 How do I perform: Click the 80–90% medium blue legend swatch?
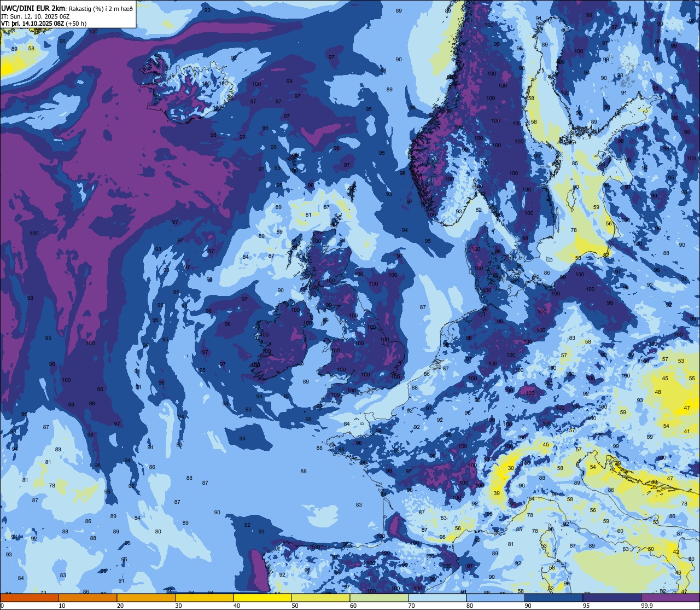[495, 598]
